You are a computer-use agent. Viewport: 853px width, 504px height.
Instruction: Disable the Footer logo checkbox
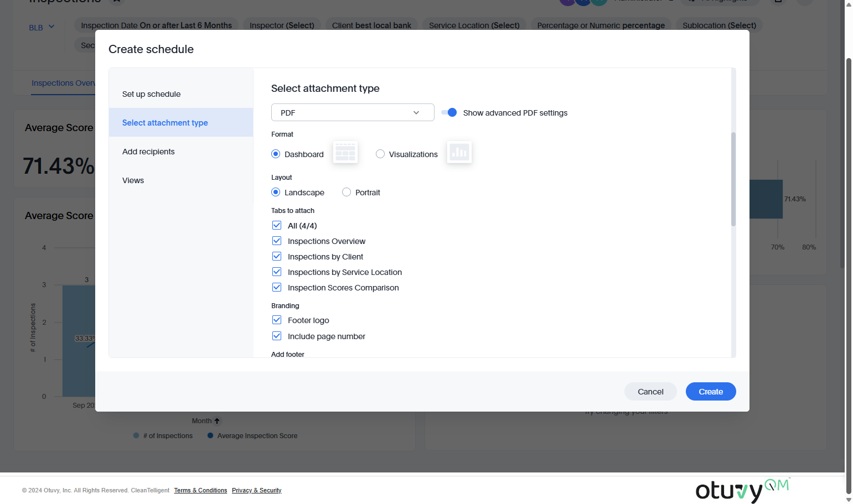(277, 320)
